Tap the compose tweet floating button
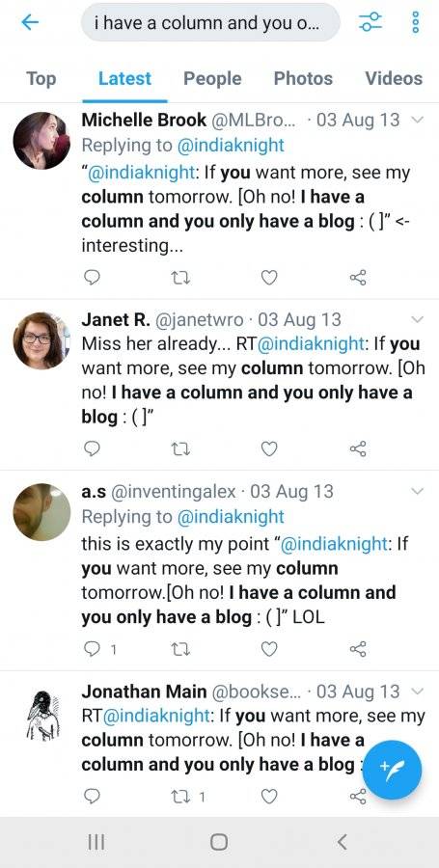This screenshot has width=439, height=868. (x=393, y=770)
